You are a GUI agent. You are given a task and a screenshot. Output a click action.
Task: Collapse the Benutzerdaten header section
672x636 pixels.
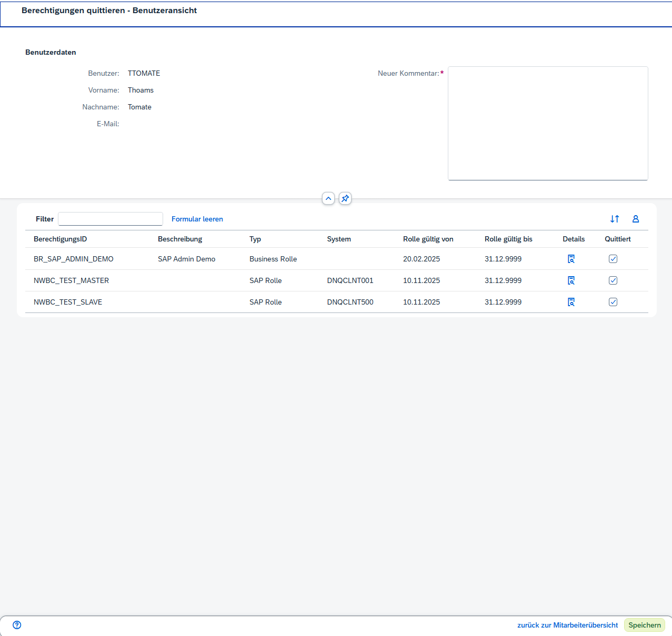[x=328, y=198]
